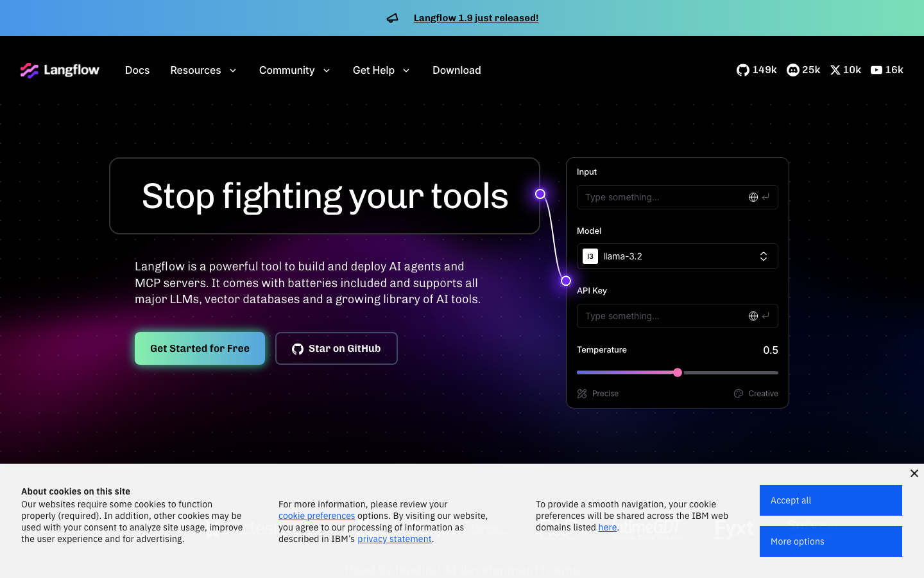
Task: Click the 'Stop fighting your tools' heading
Action: click(325, 196)
